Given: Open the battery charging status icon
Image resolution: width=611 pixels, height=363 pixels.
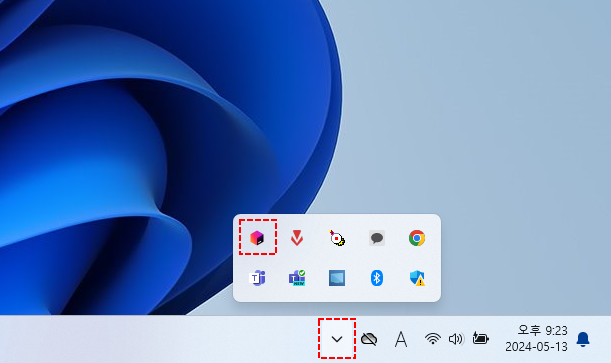Looking at the screenshot, I should [480, 338].
